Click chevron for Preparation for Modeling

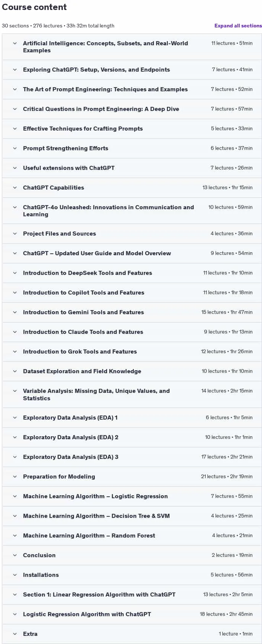click(x=15, y=477)
